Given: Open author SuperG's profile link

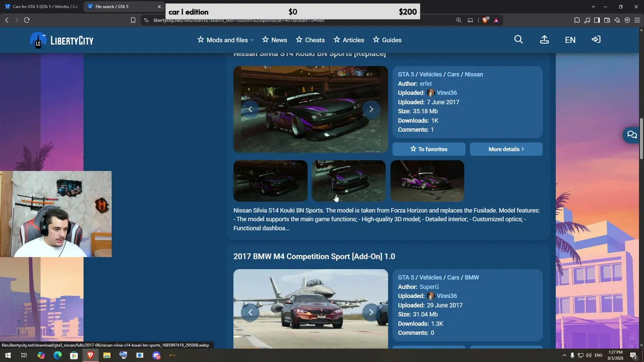Looking at the screenshot, I should tap(429, 287).
